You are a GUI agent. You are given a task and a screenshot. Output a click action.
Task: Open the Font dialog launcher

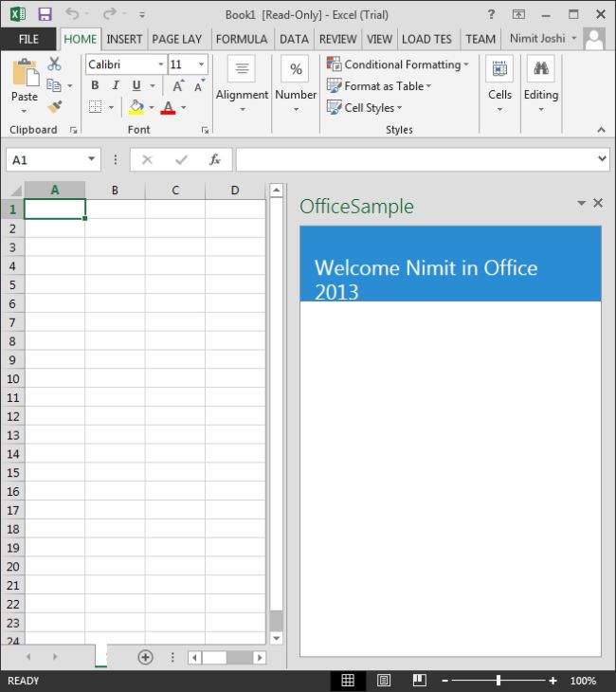[205, 130]
